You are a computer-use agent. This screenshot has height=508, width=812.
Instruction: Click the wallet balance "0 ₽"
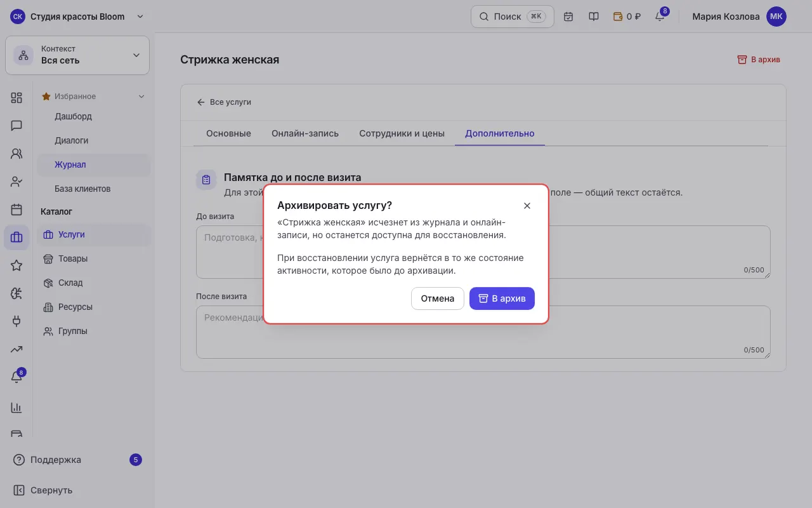point(627,17)
